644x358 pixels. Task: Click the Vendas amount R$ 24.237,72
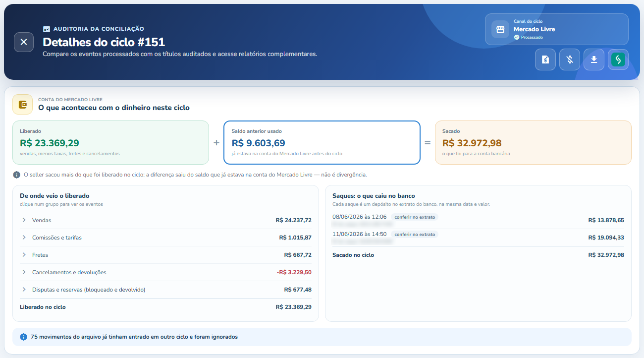(294, 220)
